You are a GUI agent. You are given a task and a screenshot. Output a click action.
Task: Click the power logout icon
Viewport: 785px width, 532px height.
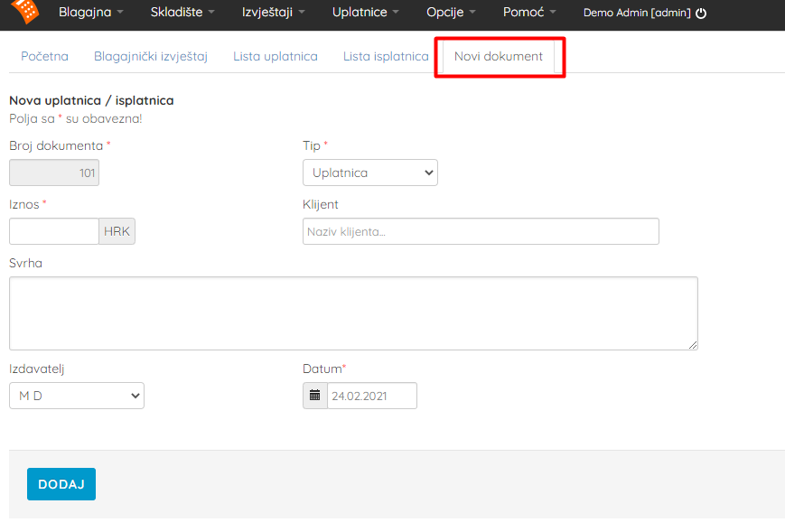point(701,13)
